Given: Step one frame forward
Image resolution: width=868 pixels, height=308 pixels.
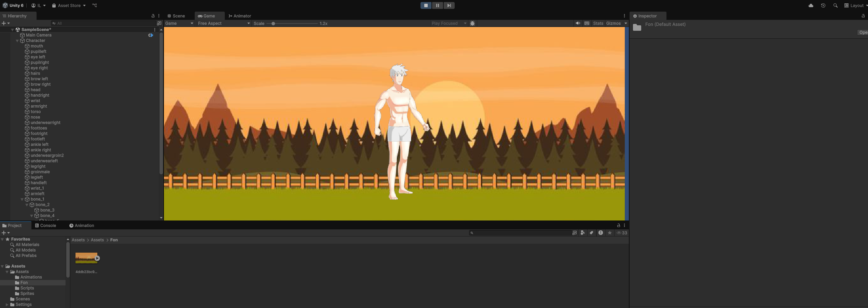Looking at the screenshot, I should pyautogui.click(x=449, y=5).
